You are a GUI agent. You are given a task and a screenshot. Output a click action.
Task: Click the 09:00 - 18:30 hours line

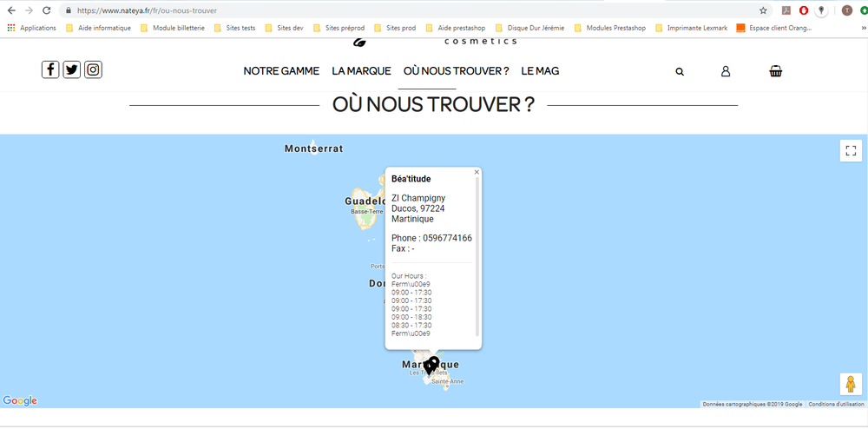[x=411, y=317]
